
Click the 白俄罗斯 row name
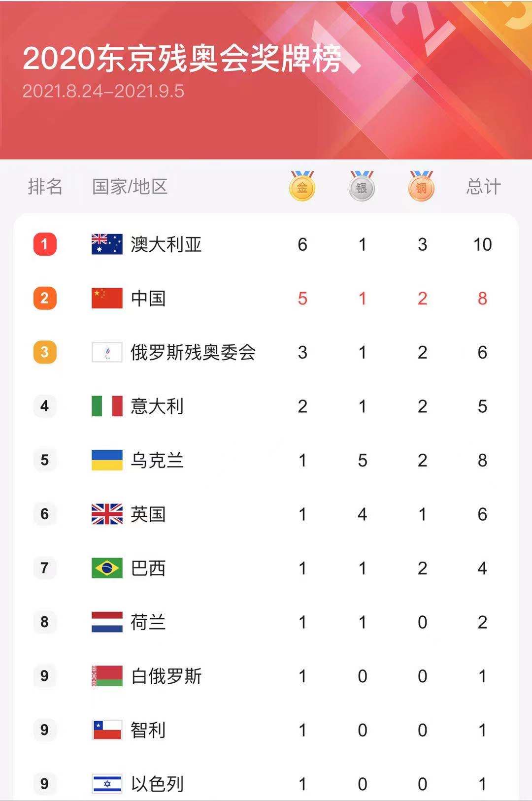click(166, 676)
